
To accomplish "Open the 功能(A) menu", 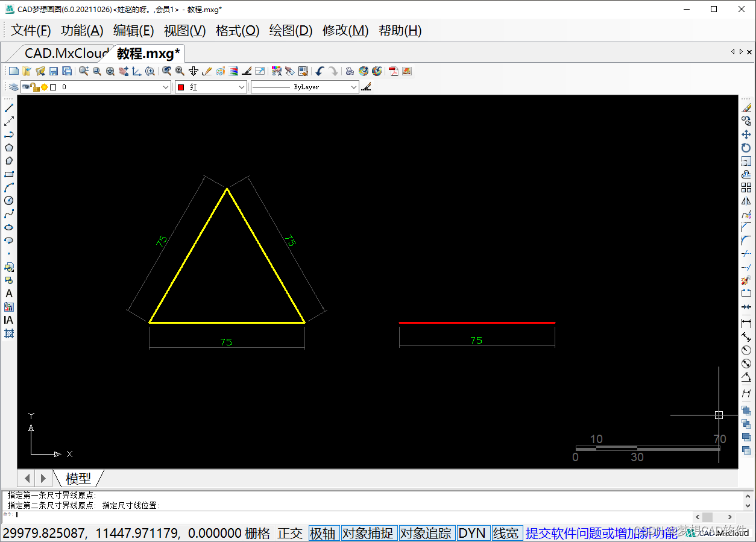I will tap(82, 31).
